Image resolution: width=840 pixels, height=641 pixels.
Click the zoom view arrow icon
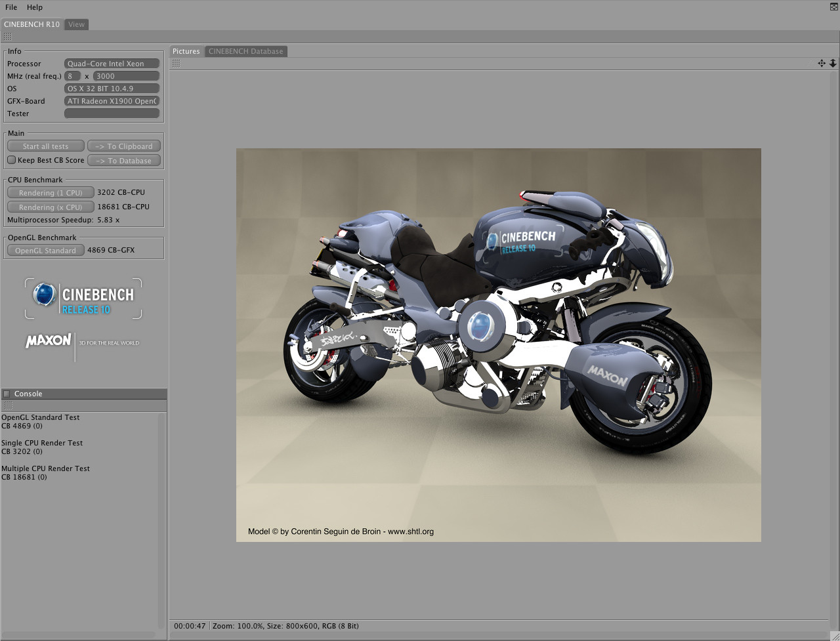coord(833,63)
